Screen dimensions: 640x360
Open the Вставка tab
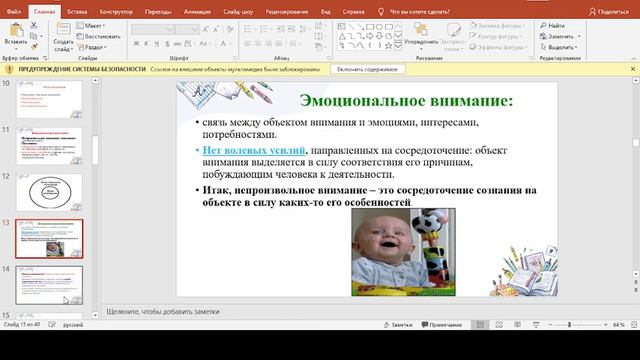(x=77, y=11)
